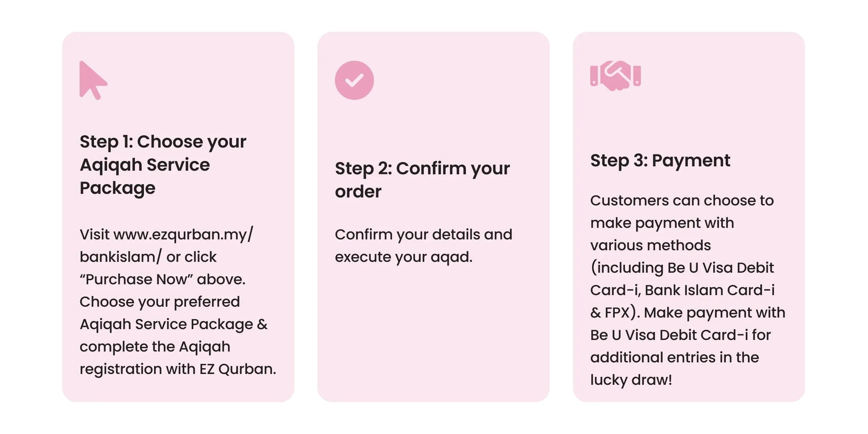Select the Step 3 Payment heading

660,160
